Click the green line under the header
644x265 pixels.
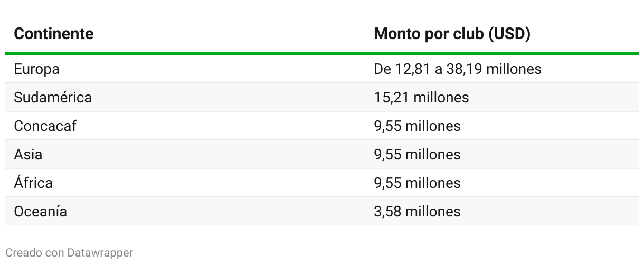point(322,53)
